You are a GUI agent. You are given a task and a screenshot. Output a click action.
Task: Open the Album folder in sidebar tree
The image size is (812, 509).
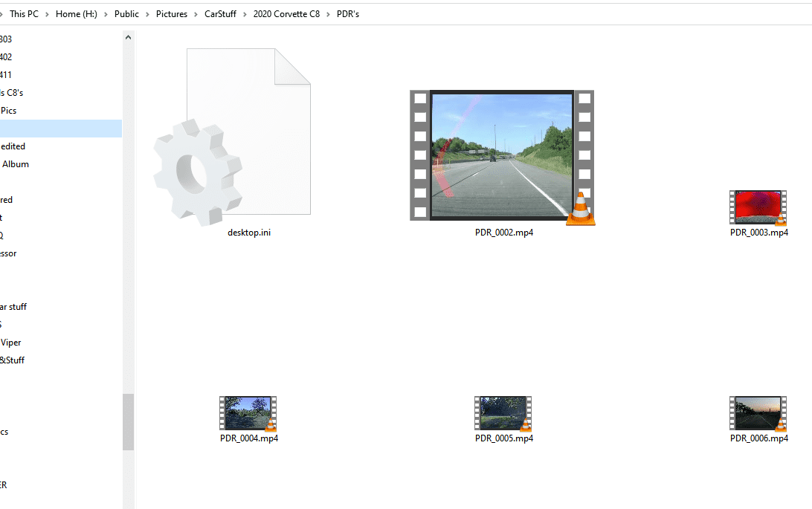point(15,164)
